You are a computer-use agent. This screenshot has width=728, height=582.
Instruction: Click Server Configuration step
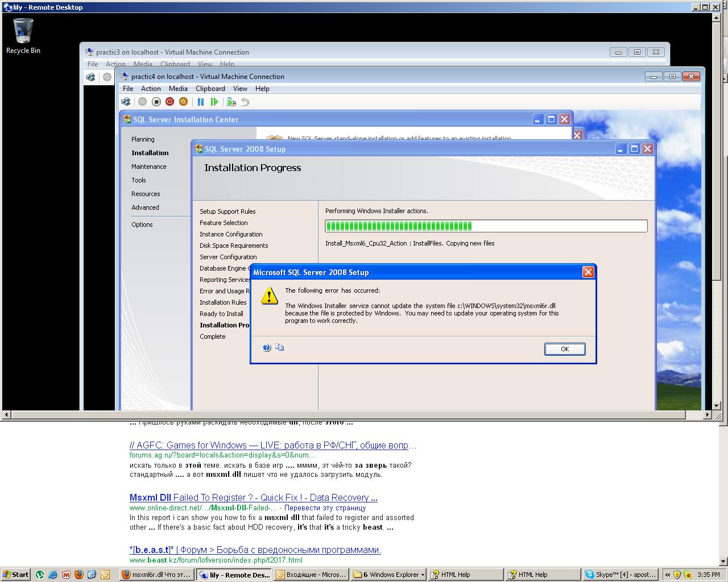click(228, 257)
